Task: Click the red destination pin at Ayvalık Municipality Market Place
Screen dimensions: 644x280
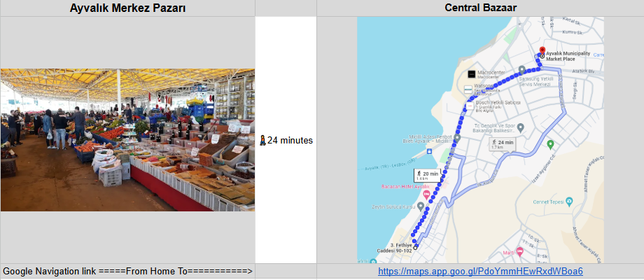Action: [x=542, y=51]
